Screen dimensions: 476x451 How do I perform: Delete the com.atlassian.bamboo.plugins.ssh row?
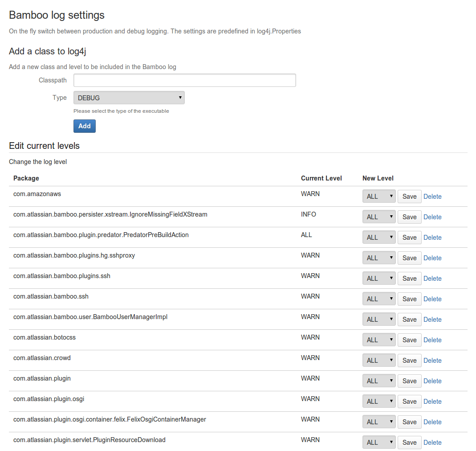[432, 279]
